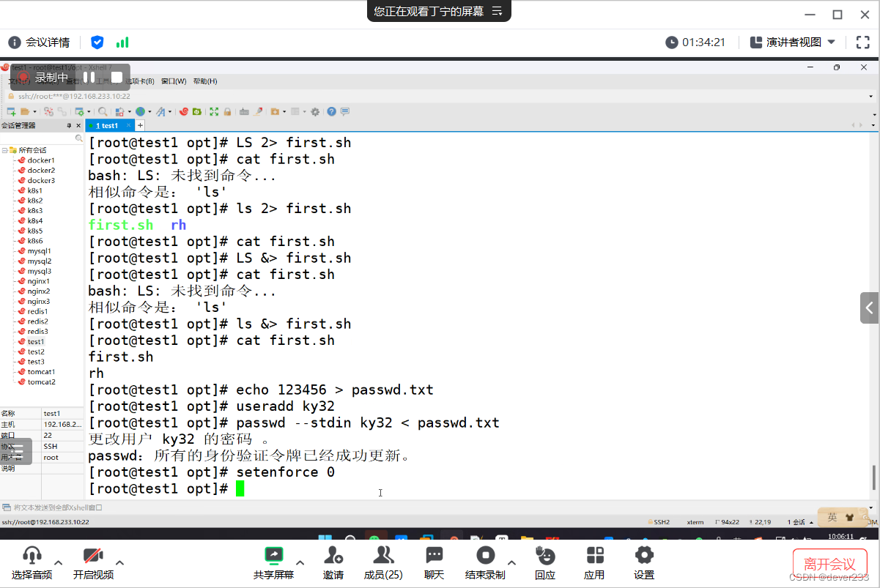The image size is (880, 588).
Task: Close the test1 terminal tab
Action: [128, 125]
